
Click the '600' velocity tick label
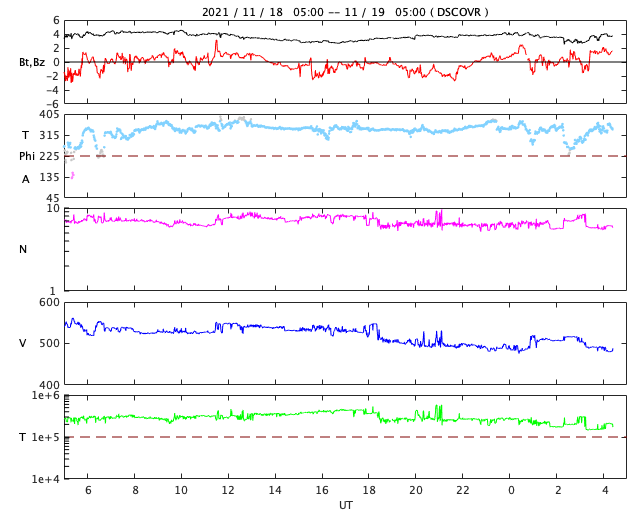pos(49,303)
